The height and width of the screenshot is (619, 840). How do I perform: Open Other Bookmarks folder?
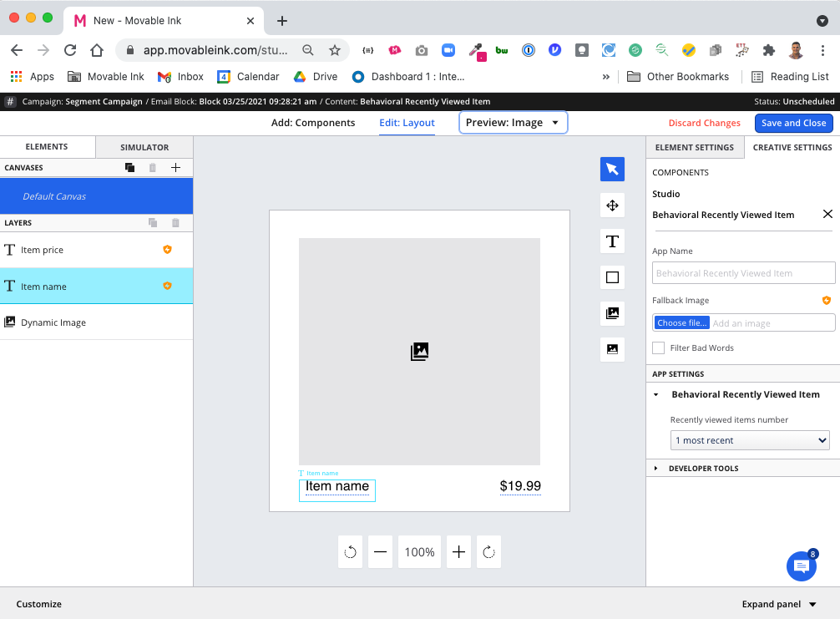tap(678, 77)
